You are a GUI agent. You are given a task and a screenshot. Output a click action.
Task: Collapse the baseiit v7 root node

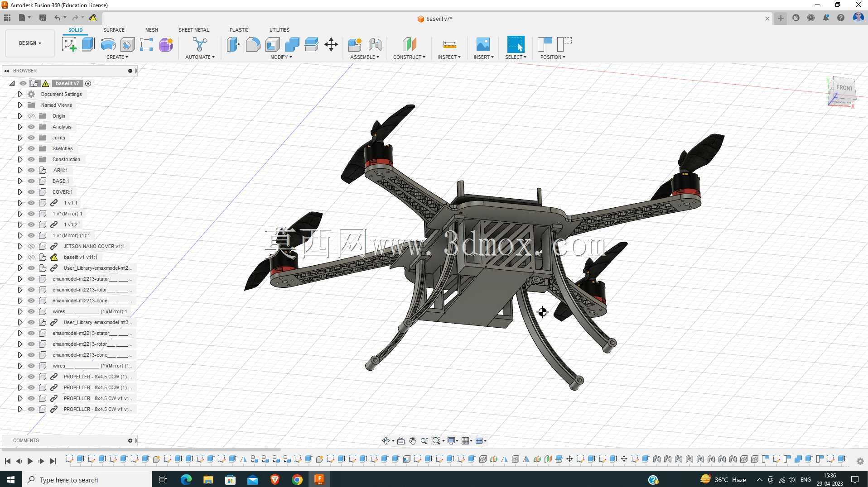coord(12,83)
